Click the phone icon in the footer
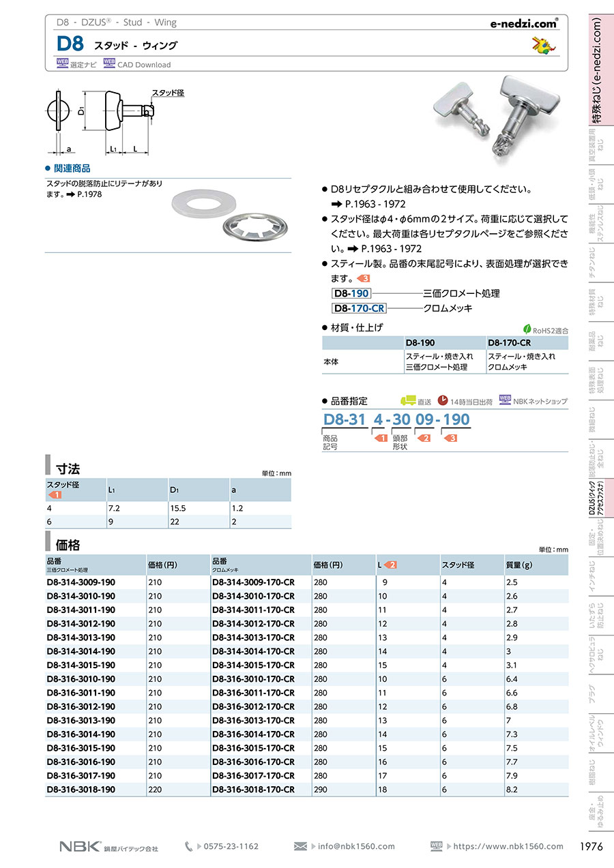This screenshot has height=868, width=614. (188, 846)
